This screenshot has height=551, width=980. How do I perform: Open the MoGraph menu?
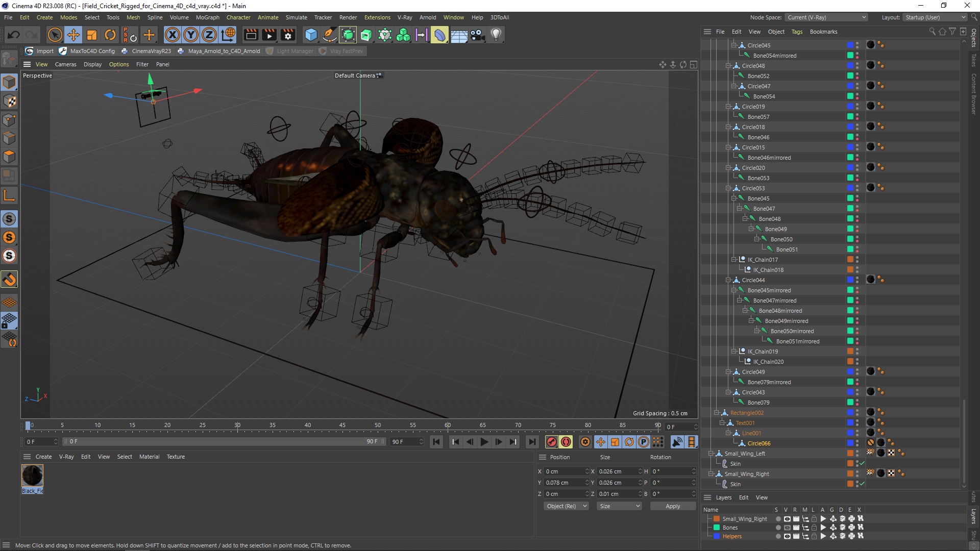point(207,17)
